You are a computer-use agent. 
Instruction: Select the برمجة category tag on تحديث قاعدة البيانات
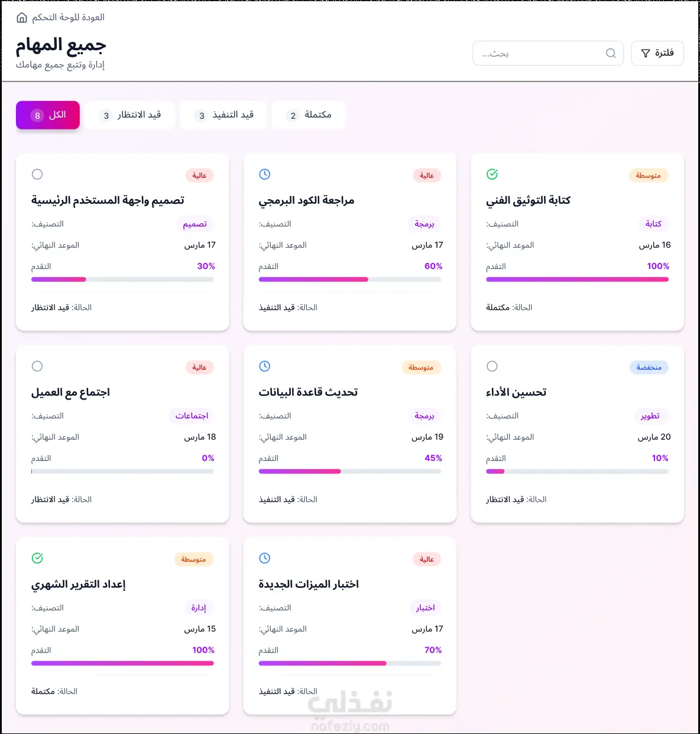pos(424,416)
